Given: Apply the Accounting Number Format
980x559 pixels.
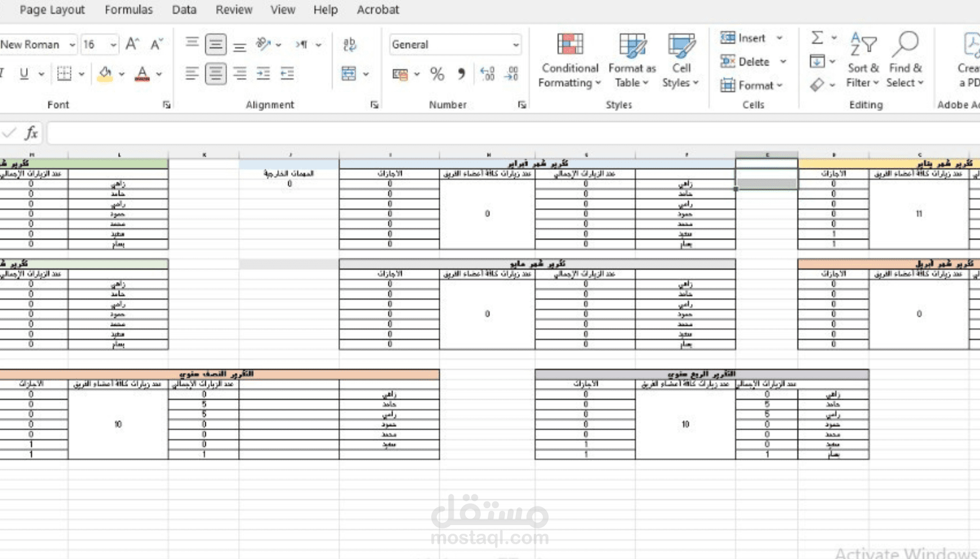Looking at the screenshot, I should [x=400, y=74].
